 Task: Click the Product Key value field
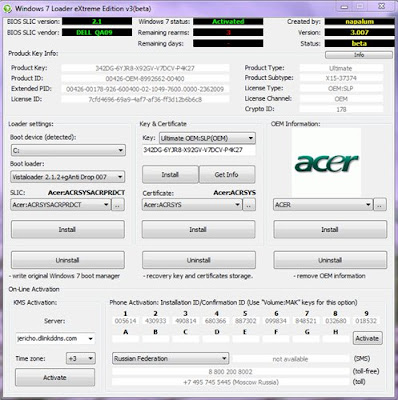[x=145, y=68]
